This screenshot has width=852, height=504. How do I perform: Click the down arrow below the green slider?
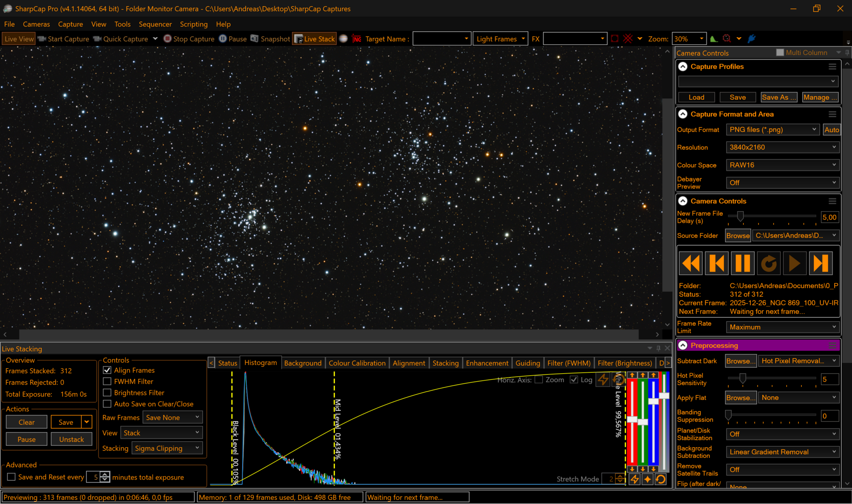pyautogui.click(x=643, y=469)
